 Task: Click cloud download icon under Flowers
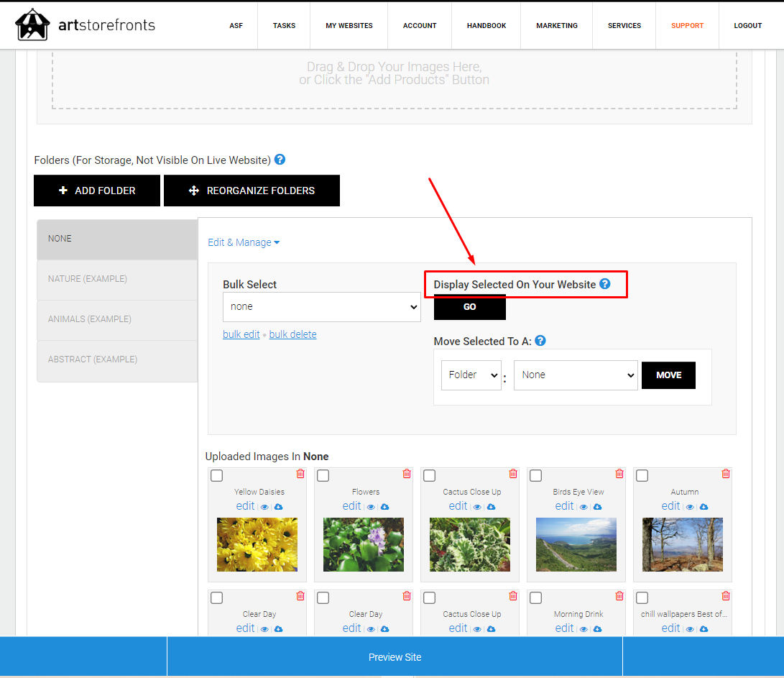[385, 507]
